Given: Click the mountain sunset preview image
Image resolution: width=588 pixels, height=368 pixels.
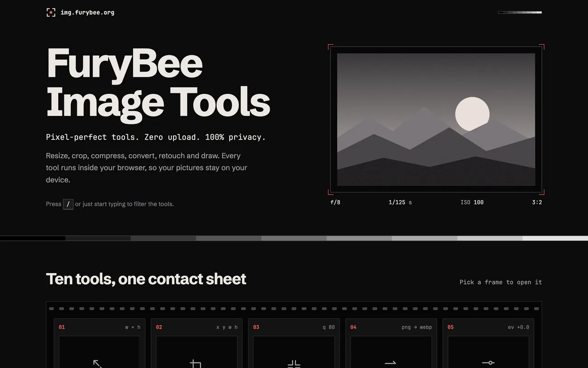Looking at the screenshot, I should [436, 120].
